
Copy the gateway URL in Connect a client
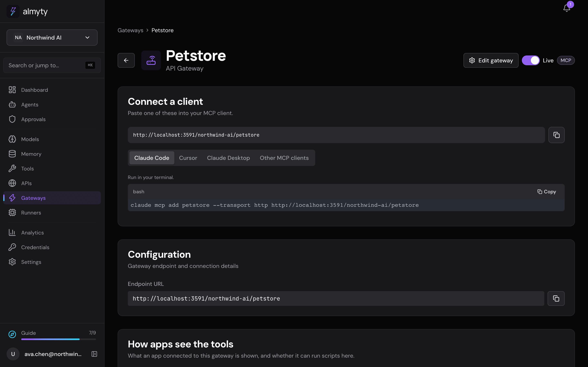(x=556, y=135)
